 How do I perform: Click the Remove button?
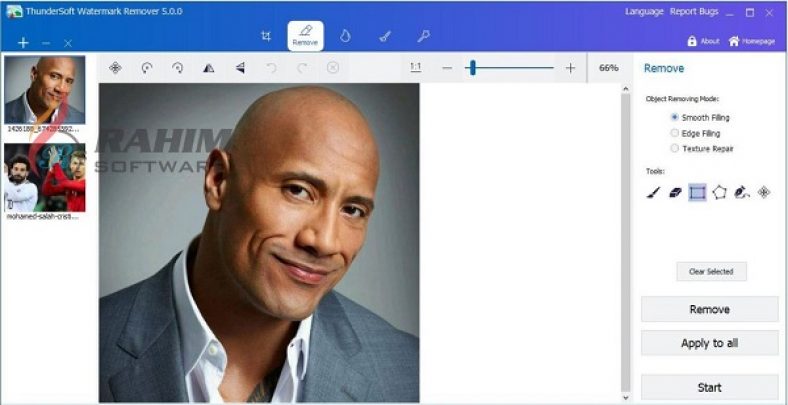[710, 309]
